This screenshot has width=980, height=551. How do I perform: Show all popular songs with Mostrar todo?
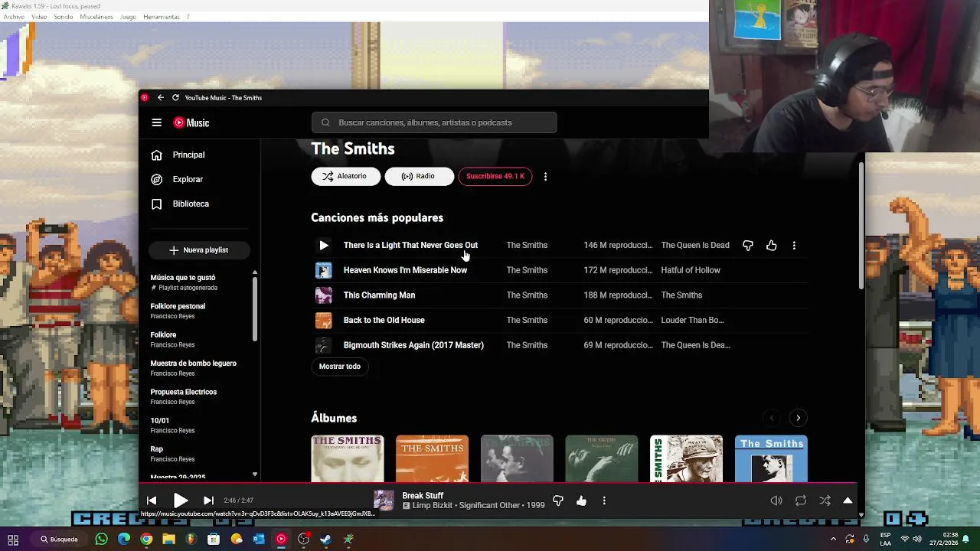[340, 367]
